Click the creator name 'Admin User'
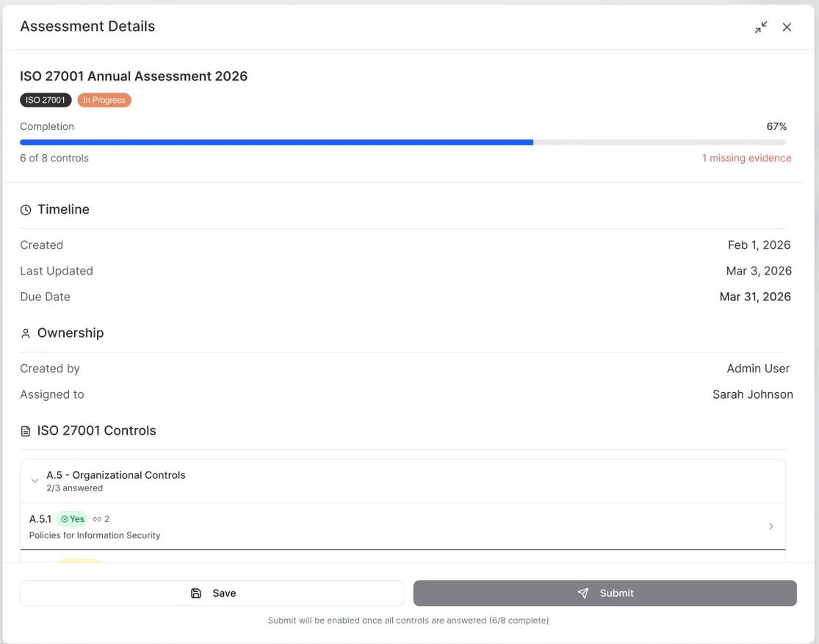This screenshot has width=819, height=644. (758, 369)
